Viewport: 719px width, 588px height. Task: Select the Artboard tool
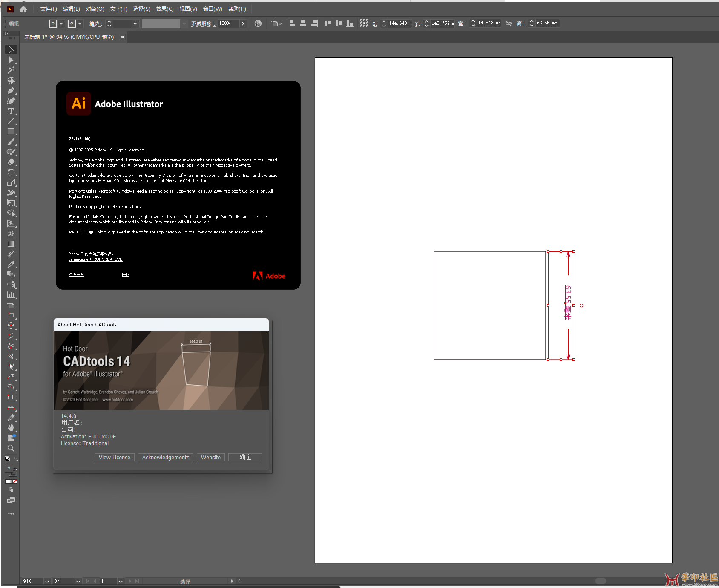(11, 306)
